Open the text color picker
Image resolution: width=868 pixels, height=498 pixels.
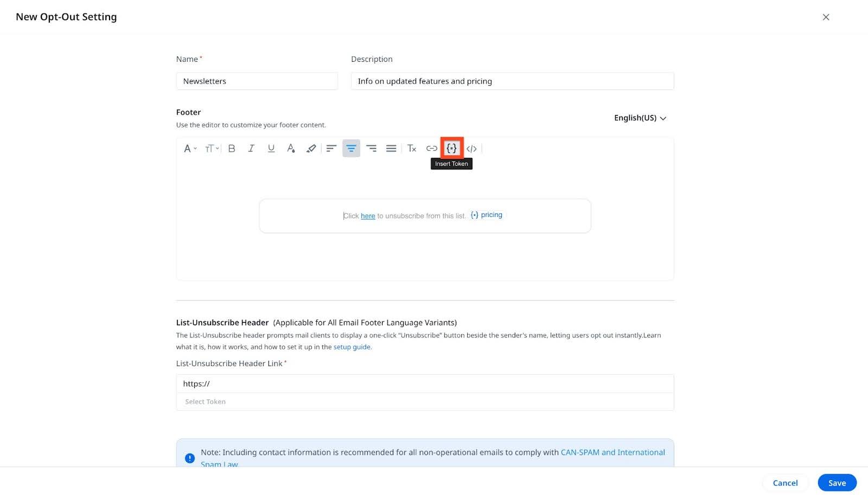(291, 149)
